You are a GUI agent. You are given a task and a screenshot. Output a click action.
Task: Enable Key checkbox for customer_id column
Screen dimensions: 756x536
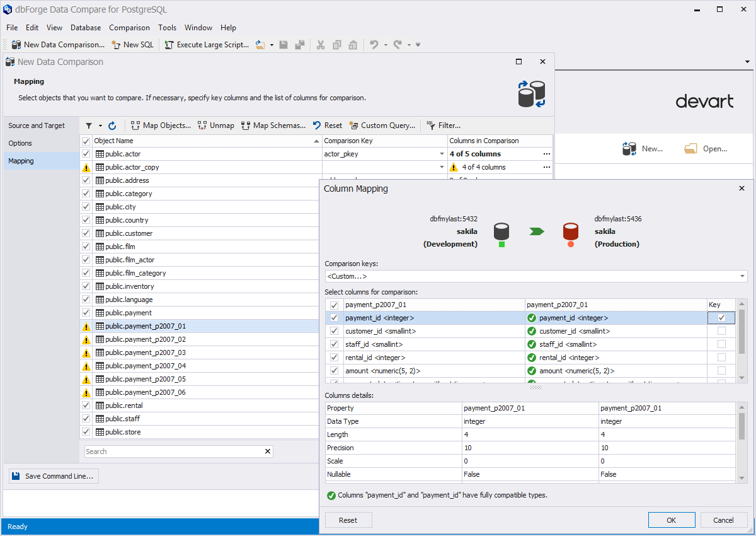pyautogui.click(x=721, y=331)
